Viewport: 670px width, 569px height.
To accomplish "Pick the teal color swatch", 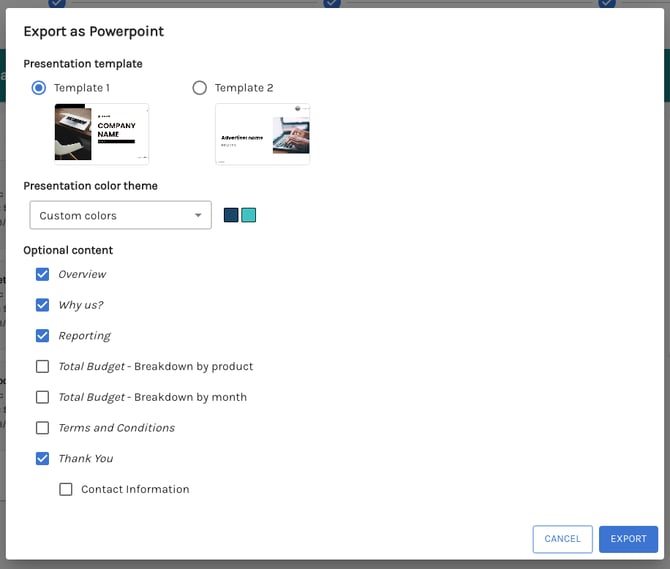I will (x=249, y=215).
